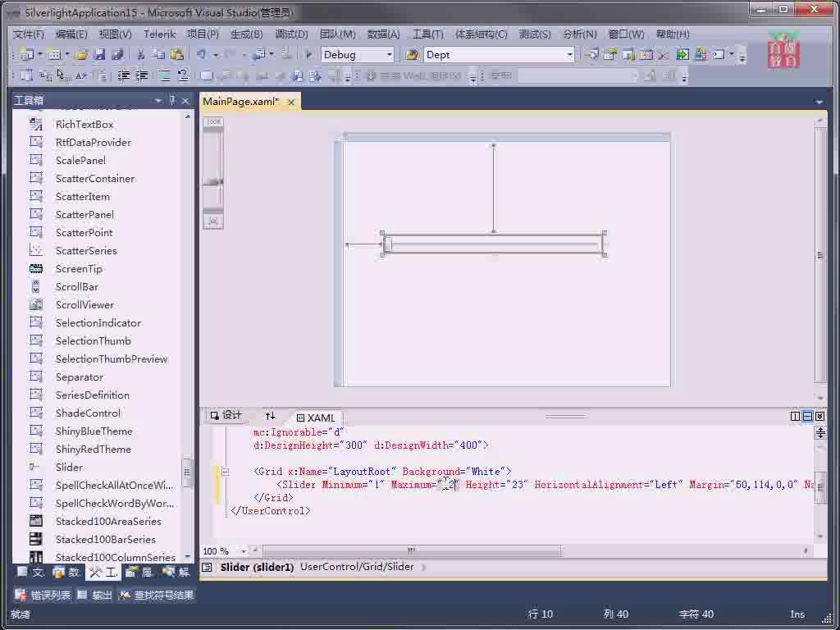840x630 pixels.
Task: Click the designer zoom slider thumb
Action: point(213,182)
